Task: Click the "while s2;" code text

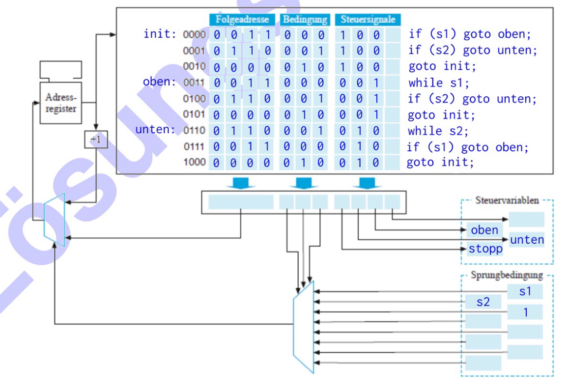Action: coord(438,131)
